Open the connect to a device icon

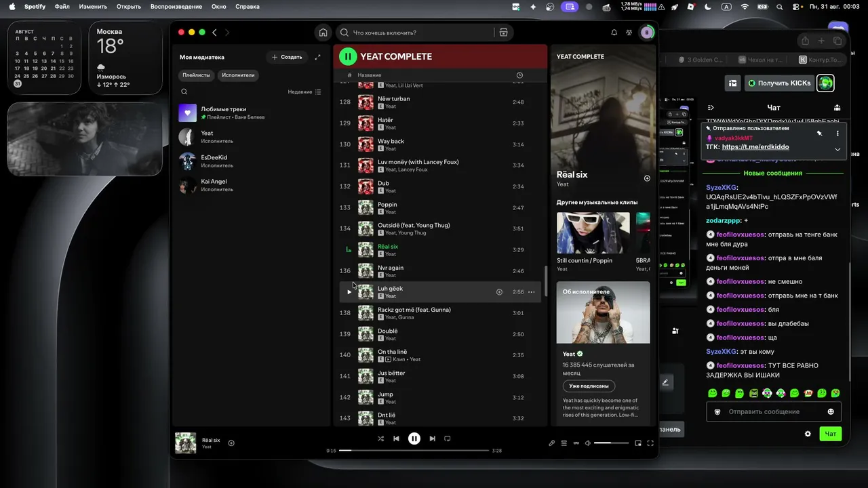tap(576, 443)
